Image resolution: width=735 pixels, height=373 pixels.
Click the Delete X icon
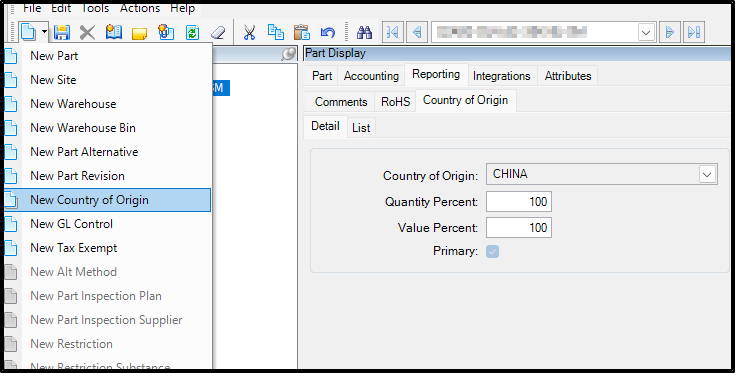coord(87,32)
